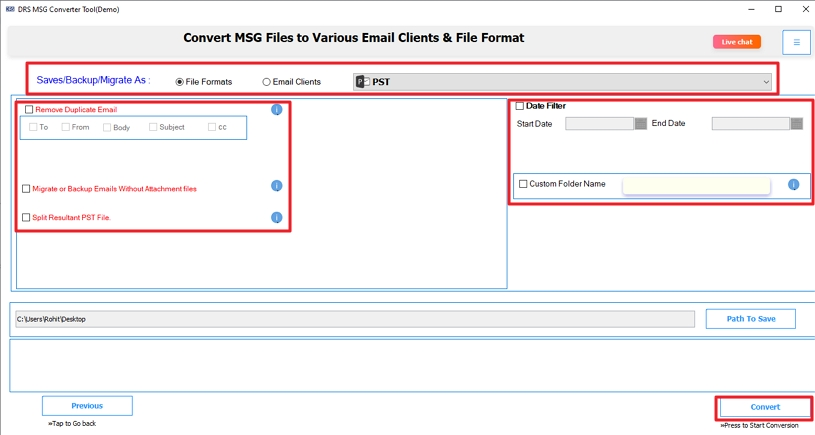Open Start Date calendar picker icon
The image size is (815, 435).
[641, 124]
